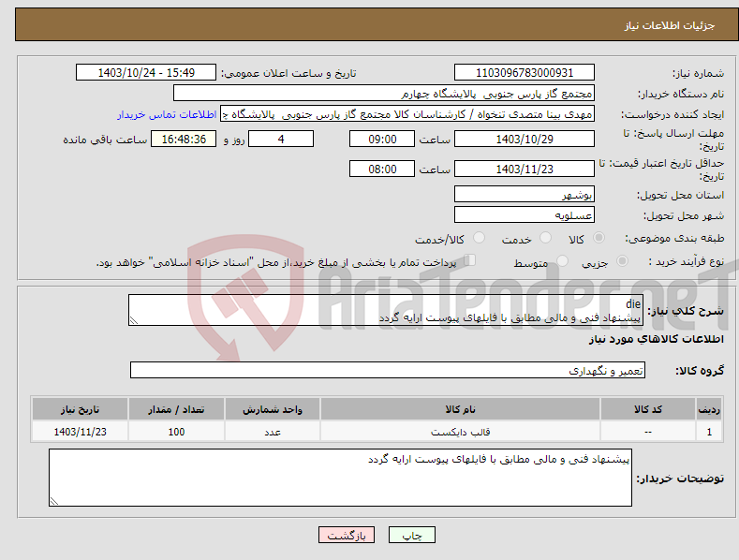Select the کالا/خدمت radio button
Image resolution: width=739 pixels, height=560 pixels.
pos(479,238)
